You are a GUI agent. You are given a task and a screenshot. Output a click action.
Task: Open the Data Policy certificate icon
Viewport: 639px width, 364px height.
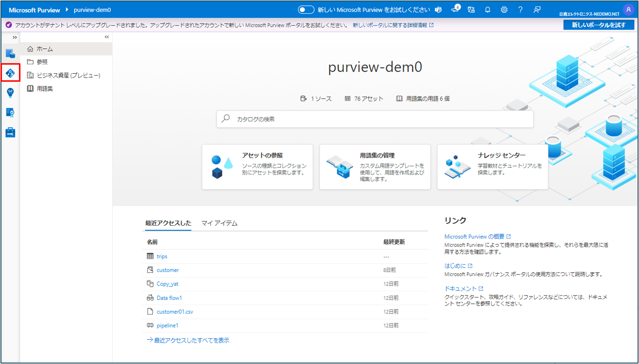(10, 112)
